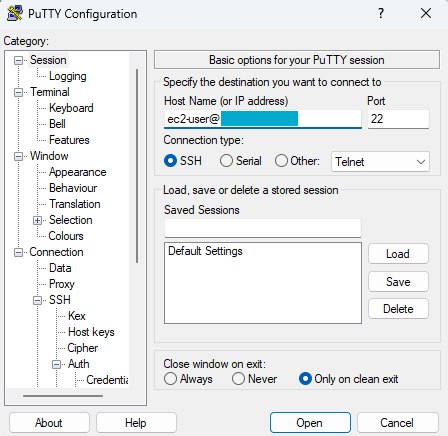448x436 pixels.
Task: Open Logging category
Action: coord(68,76)
